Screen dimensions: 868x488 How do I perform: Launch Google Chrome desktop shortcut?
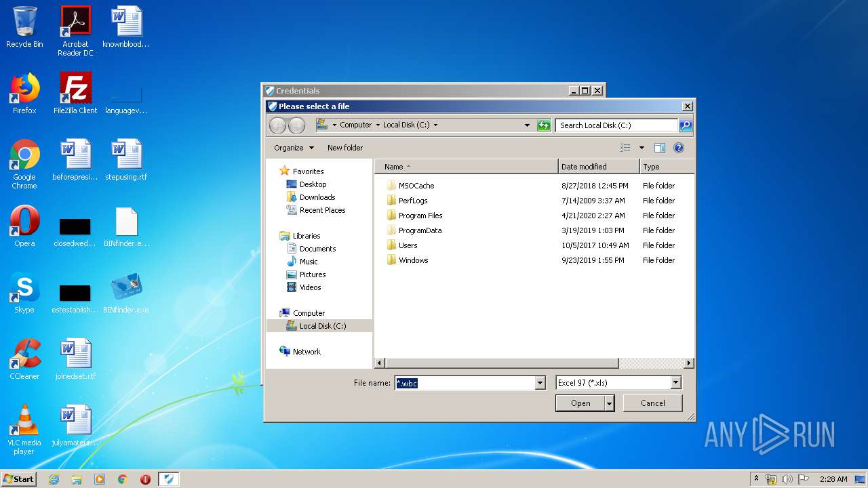click(x=24, y=164)
